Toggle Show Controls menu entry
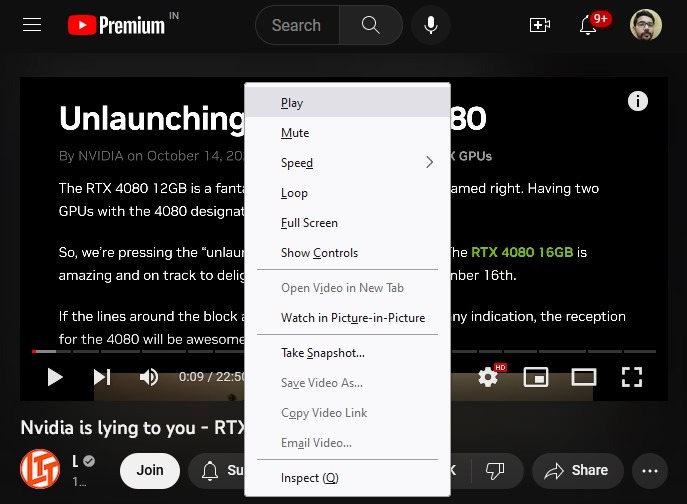Screen dimensions: 687x504 pos(347,253)
